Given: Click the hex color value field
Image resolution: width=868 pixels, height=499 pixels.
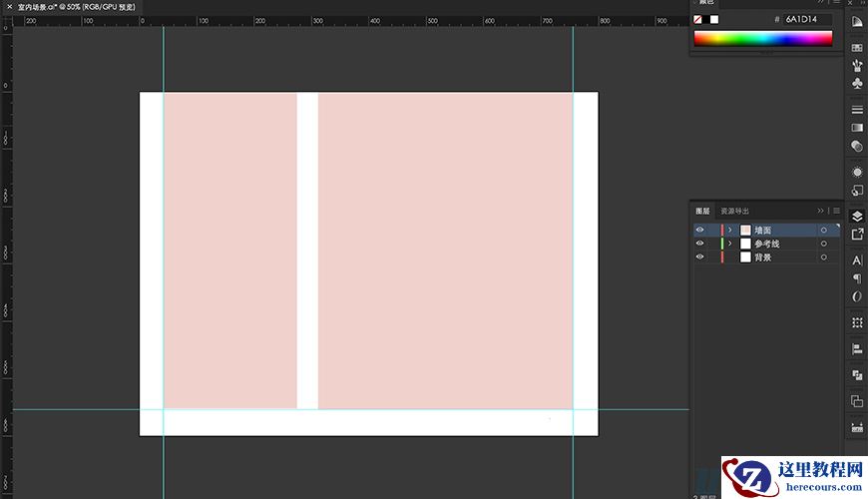Looking at the screenshot, I should 806,19.
